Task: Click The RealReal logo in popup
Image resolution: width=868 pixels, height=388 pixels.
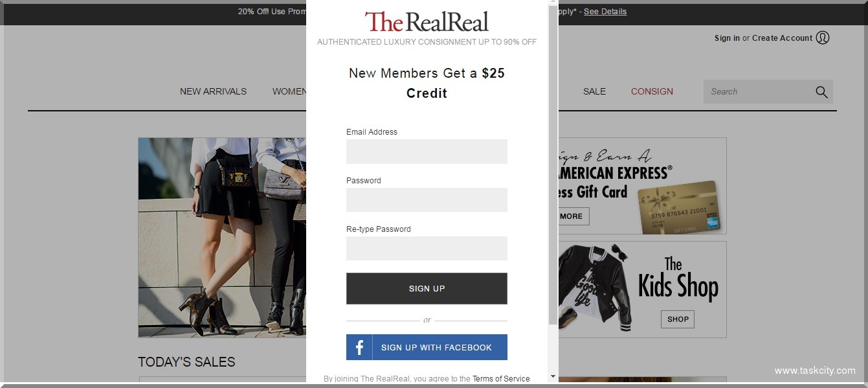Action: (427, 21)
